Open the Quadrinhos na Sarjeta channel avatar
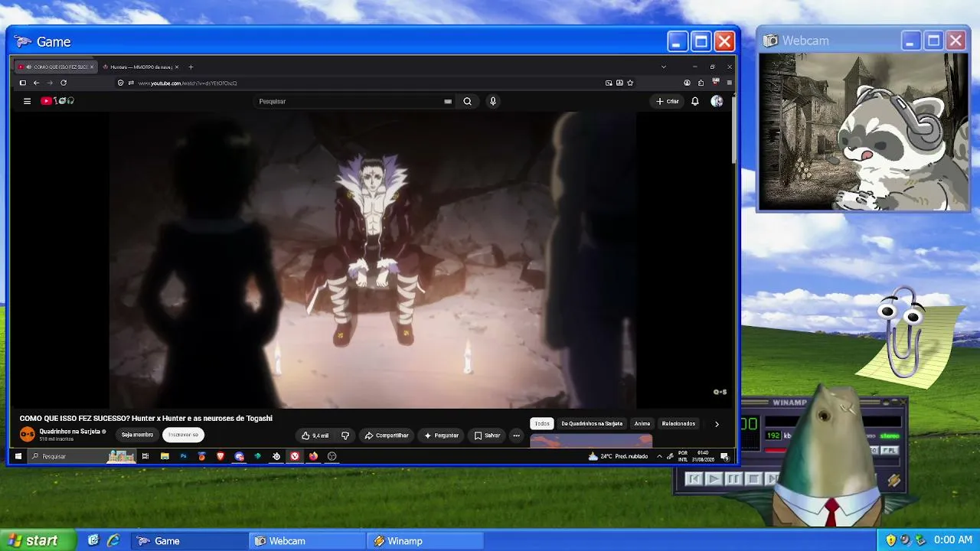Image resolution: width=980 pixels, height=551 pixels. [28, 435]
